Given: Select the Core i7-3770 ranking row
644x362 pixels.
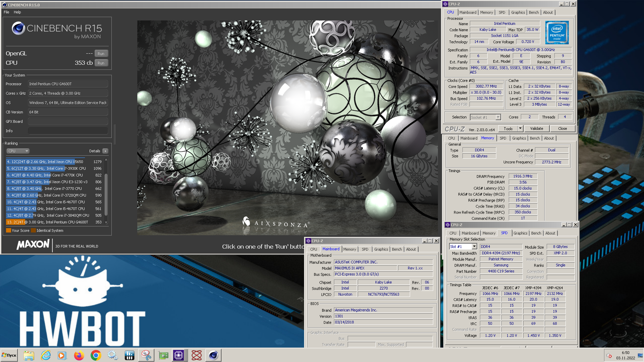Looking at the screenshot, I should pos(54,189).
